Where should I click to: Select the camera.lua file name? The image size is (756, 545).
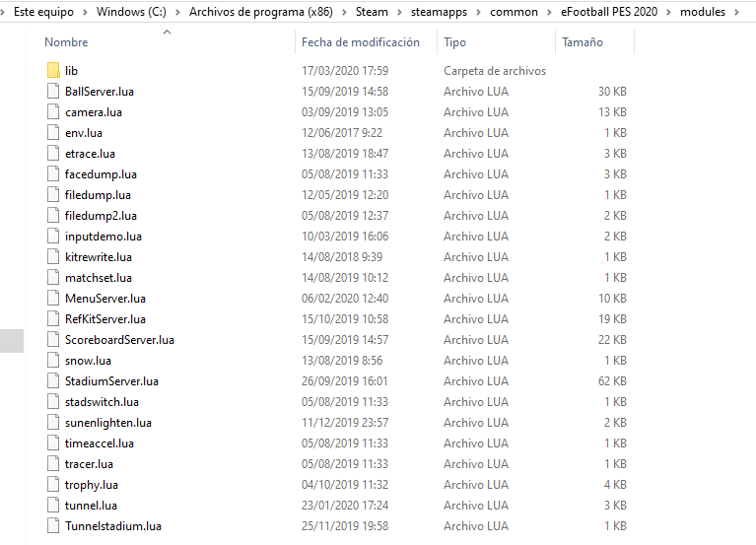(94, 112)
